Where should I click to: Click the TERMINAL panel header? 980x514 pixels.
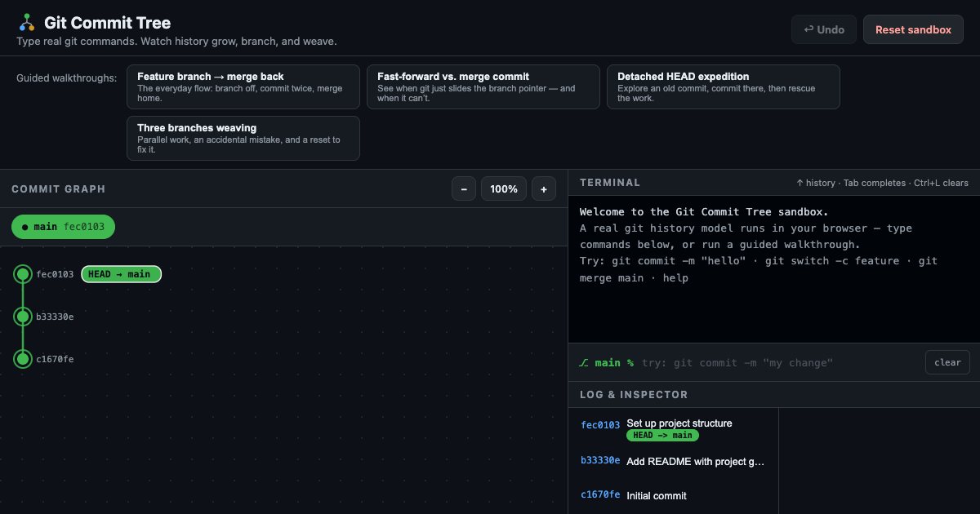pos(610,183)
